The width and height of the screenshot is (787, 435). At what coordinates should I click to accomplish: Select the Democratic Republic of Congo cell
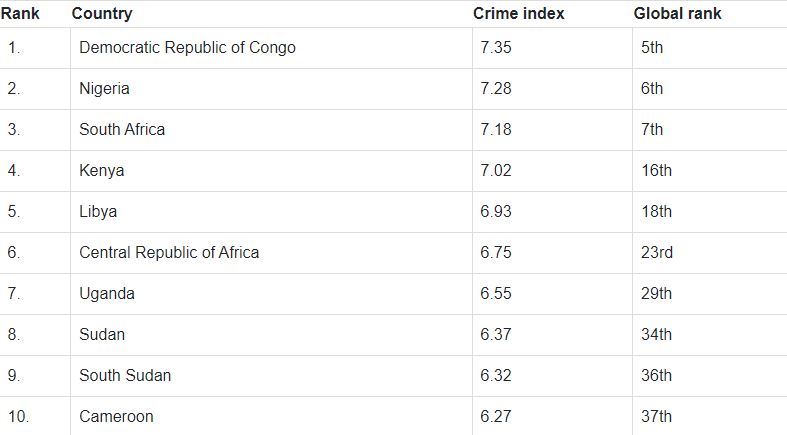click(187, 48)
